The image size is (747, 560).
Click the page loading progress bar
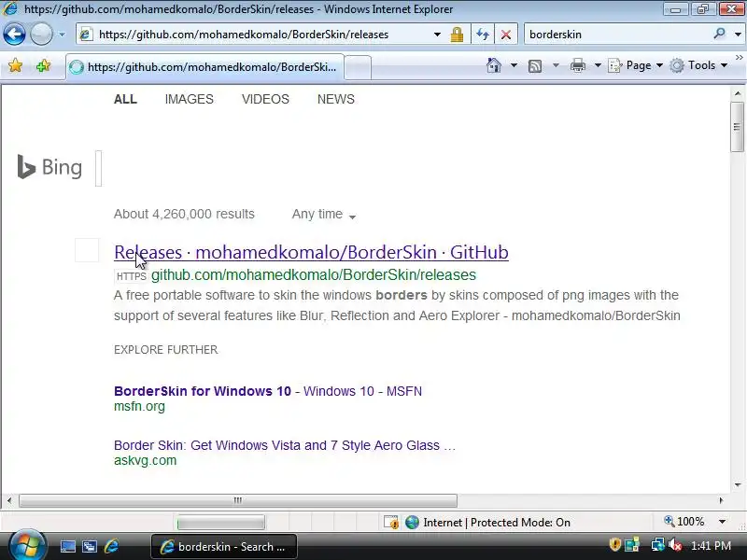[x=220, y=523]
